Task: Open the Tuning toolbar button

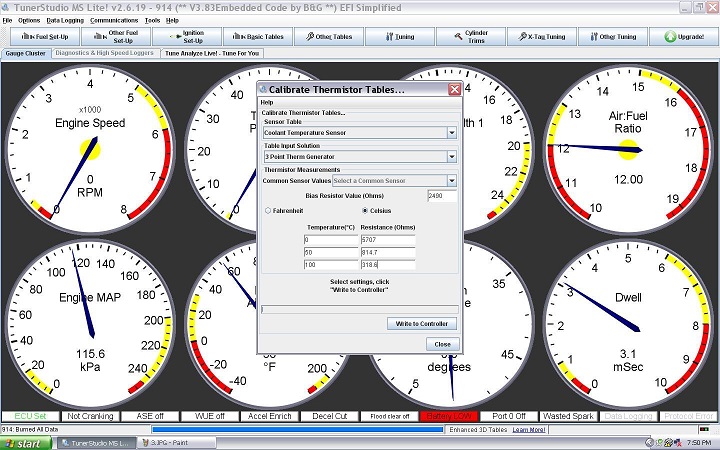Action: click(400, 37)
